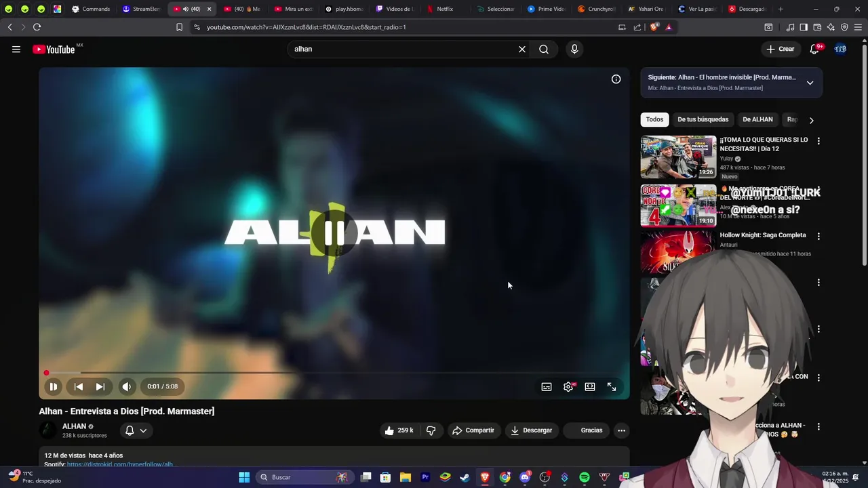Show more filter chips with the arrow
This screenshot has width=868, height=488.
811,120
